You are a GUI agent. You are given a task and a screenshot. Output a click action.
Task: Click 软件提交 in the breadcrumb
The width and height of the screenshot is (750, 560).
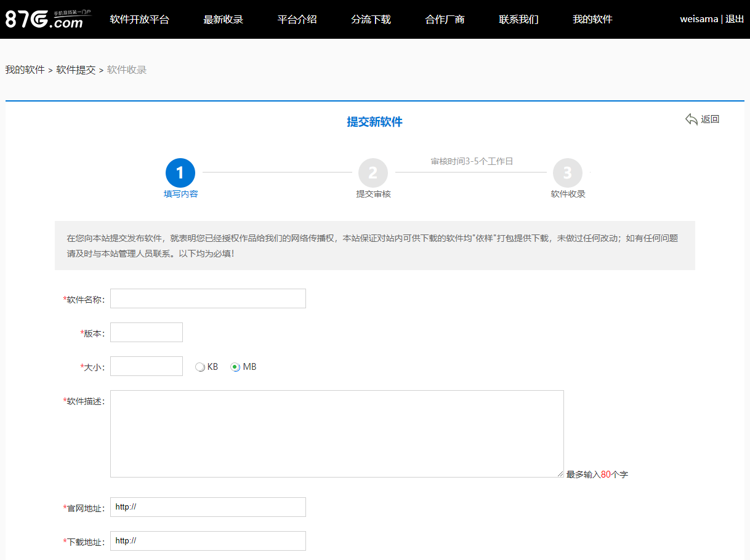click(76, 70)
